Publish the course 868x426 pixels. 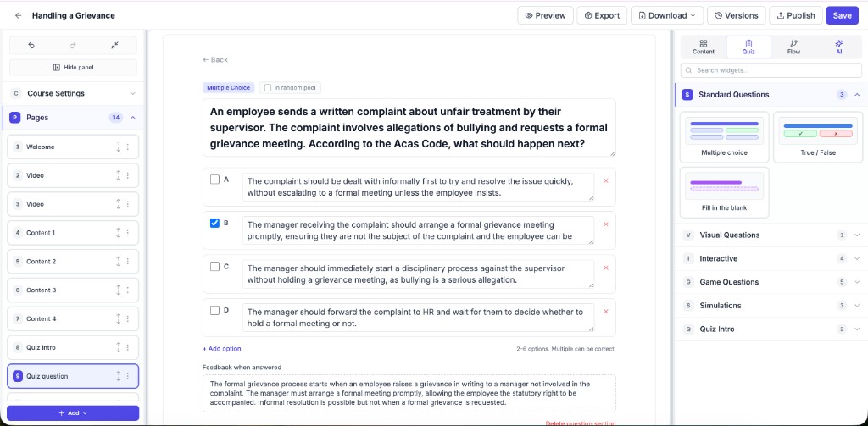point(796,15)
